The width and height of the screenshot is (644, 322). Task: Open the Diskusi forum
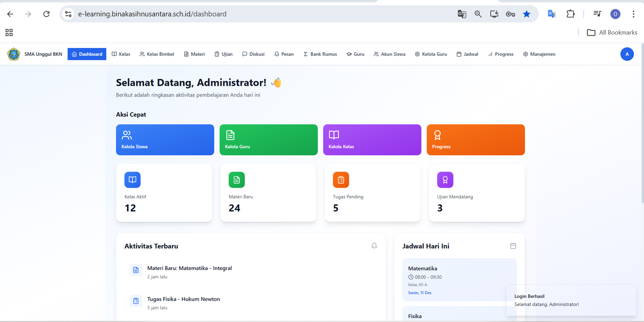[253, 54]
